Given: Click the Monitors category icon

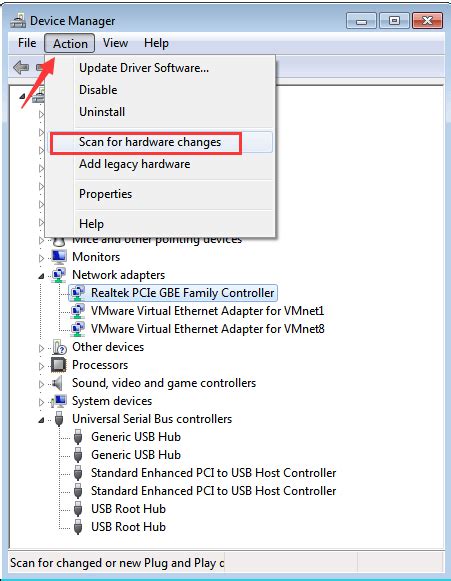Looking at the screenshot, I should (59, 256).
